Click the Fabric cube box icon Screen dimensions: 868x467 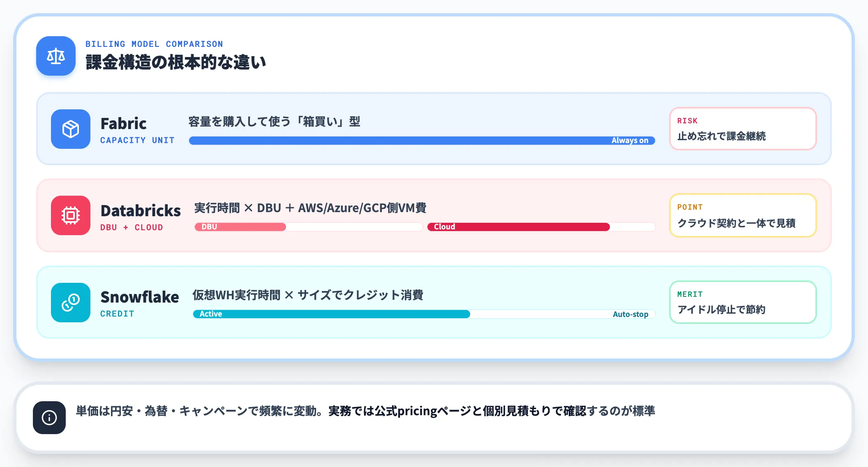coord(71,129)
